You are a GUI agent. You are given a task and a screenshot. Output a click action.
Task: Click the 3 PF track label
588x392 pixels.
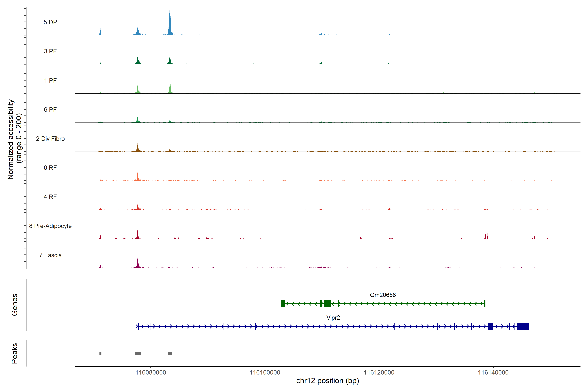[50, 51]
